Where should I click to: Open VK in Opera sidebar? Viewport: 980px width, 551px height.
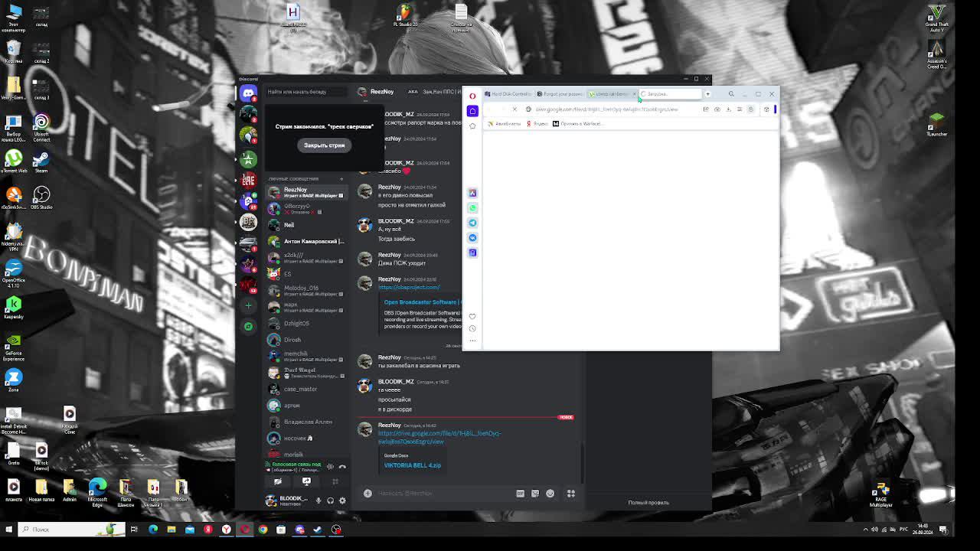(x=472, y=237)
